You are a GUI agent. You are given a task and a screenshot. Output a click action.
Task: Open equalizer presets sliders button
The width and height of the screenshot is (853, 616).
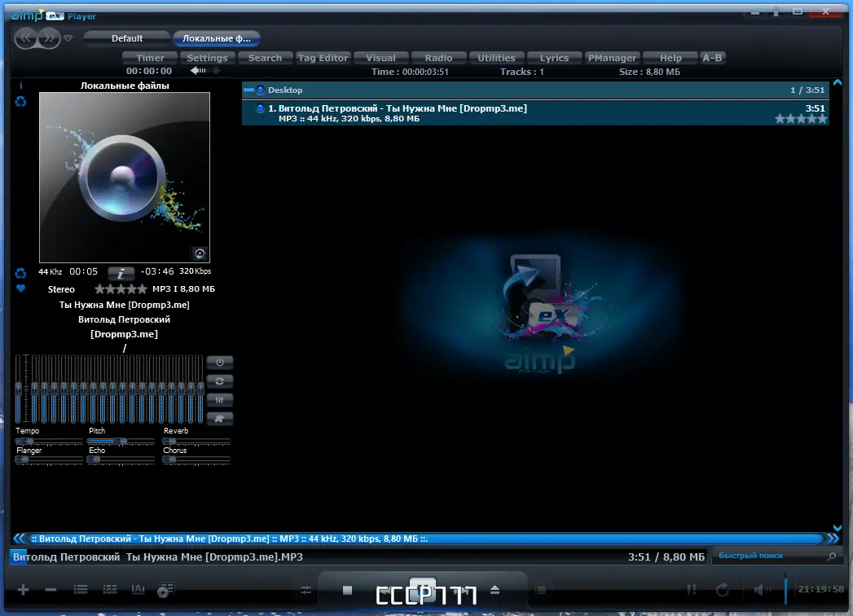point(220,400)
